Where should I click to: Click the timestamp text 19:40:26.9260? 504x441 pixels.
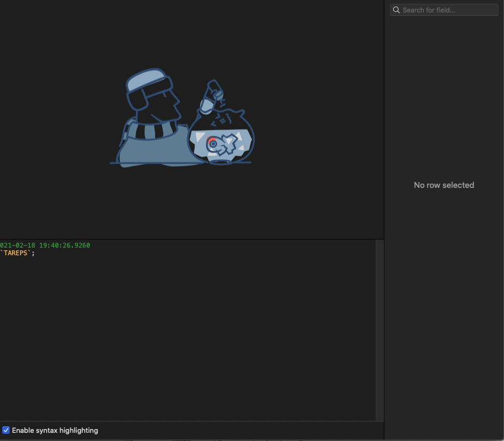(x=65, y=245)
